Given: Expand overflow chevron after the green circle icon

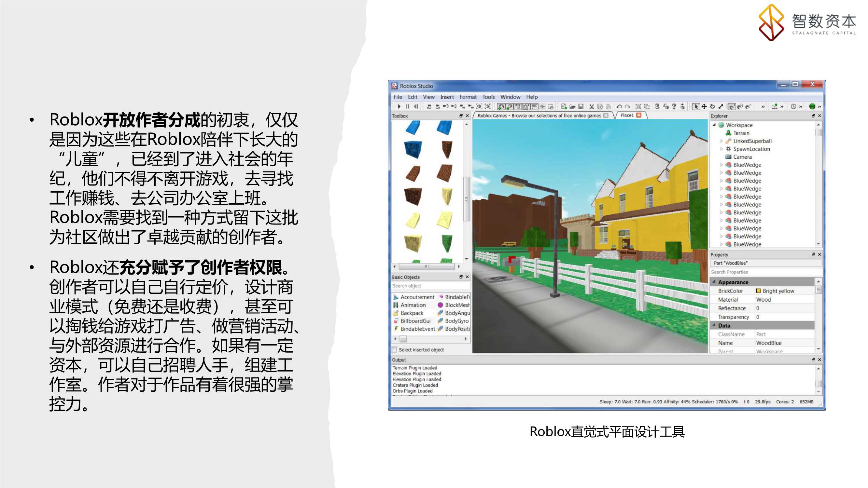Looking at the screenshot, I should point(819,107).
